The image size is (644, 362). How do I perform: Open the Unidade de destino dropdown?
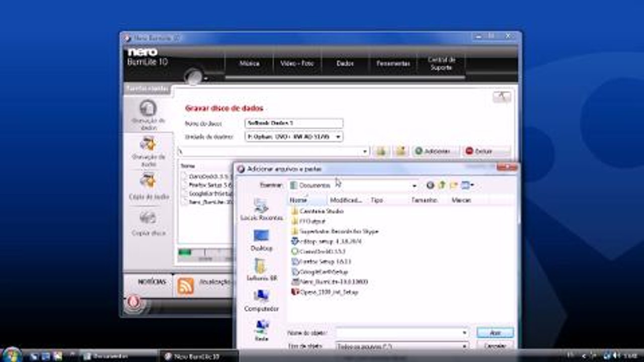pyautogui.click(x=294, y=136)
